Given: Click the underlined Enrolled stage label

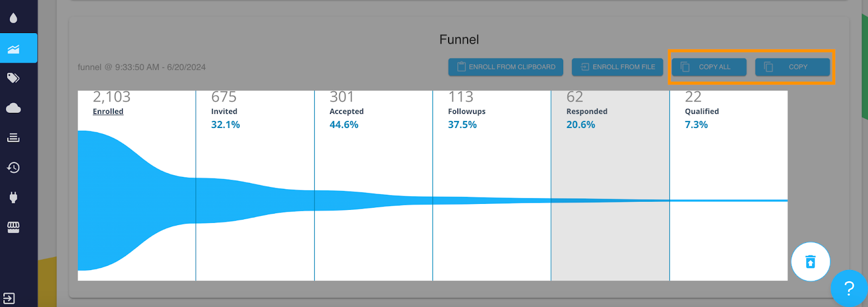Looking at the screenshot, I should pyautogui.click(x=108, y=111).
